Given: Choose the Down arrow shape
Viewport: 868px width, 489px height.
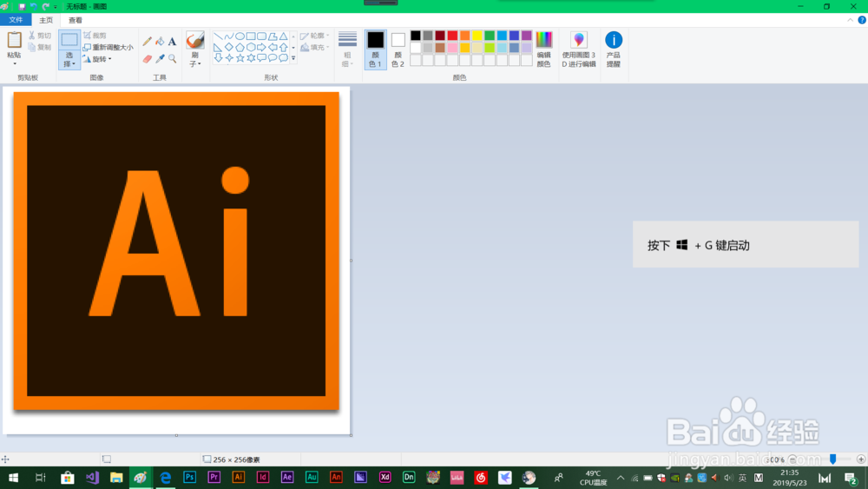Looking at the screenshot, I should (x=218, y=57).
